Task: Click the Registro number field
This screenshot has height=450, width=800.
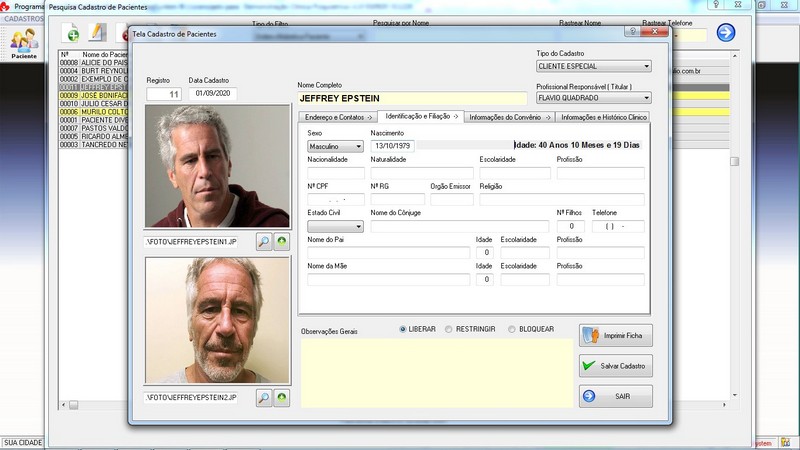Action: point(164,94)
